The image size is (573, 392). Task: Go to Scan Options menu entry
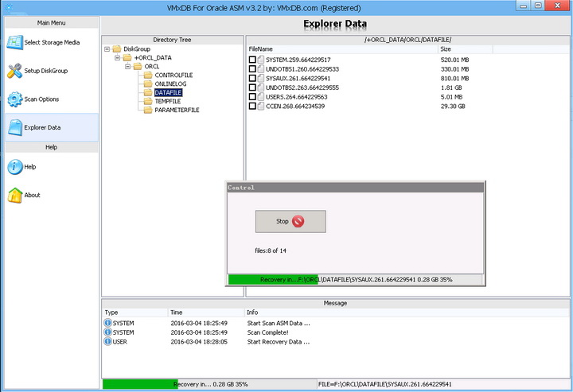tap(52, 99)
